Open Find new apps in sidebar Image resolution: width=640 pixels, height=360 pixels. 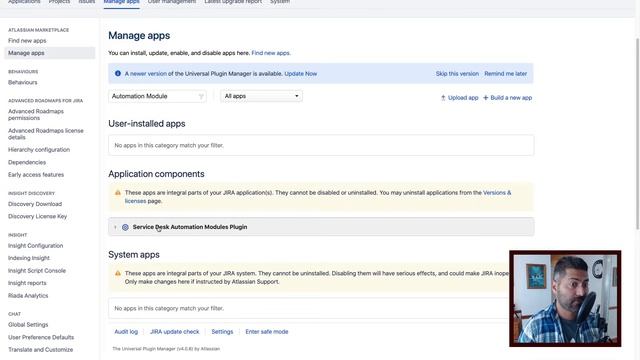pos(27,41)
